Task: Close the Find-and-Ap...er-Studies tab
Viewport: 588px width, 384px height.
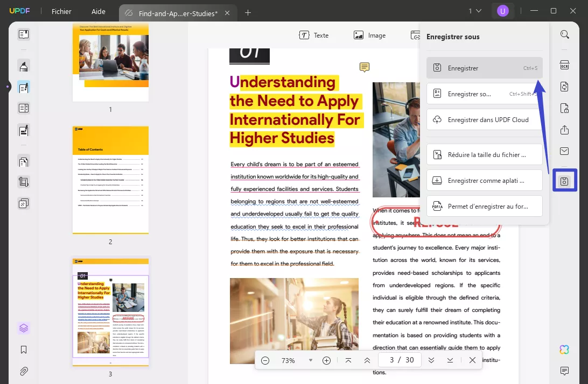Action: tap(227, 13)
